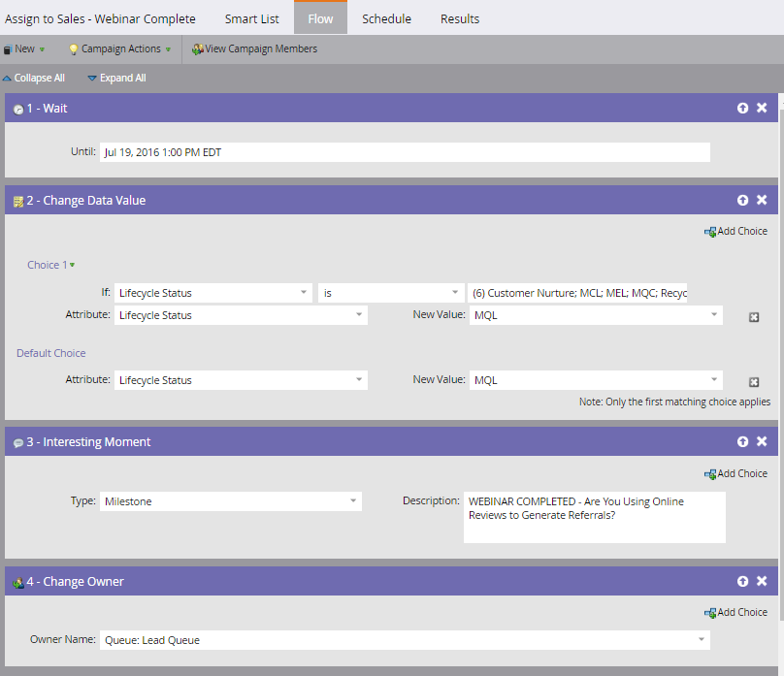Remove Choice 1 with its X icon
This screenshot has height=676, width=784.
[x=754, y=317]
